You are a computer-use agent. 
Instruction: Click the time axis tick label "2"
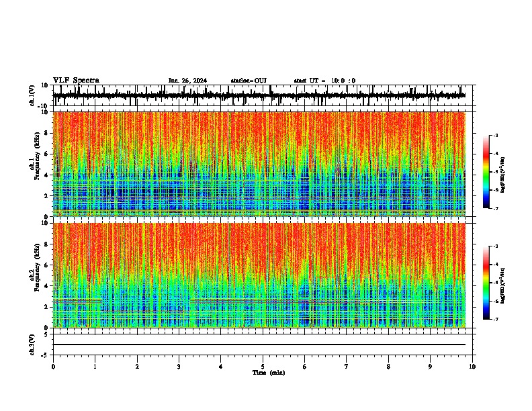(x=137, y=367)
